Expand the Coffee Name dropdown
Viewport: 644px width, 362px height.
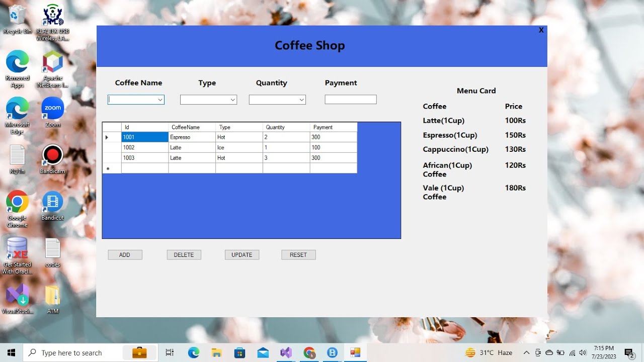click(160, 100)
